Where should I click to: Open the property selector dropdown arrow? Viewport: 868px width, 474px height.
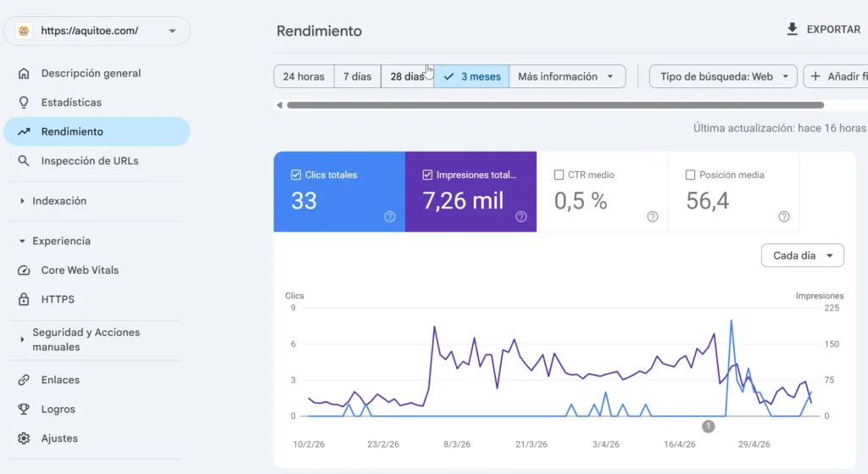click(172, 31)
